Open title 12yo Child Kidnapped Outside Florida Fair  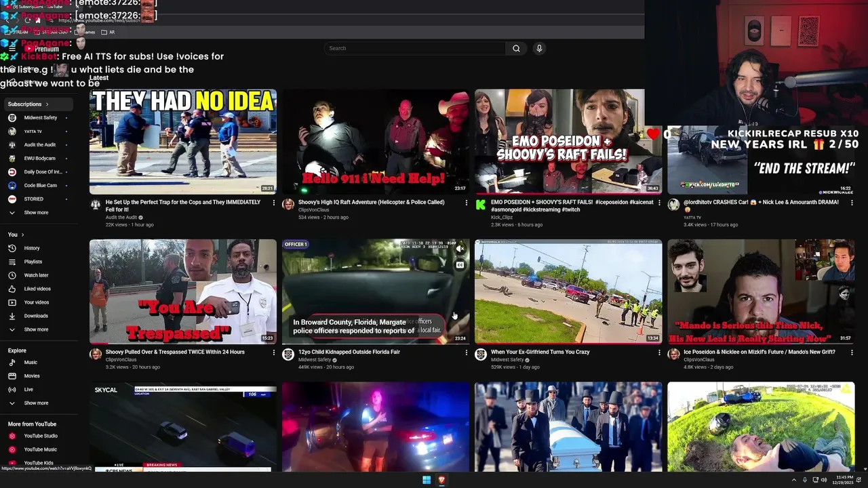[349, 352]
